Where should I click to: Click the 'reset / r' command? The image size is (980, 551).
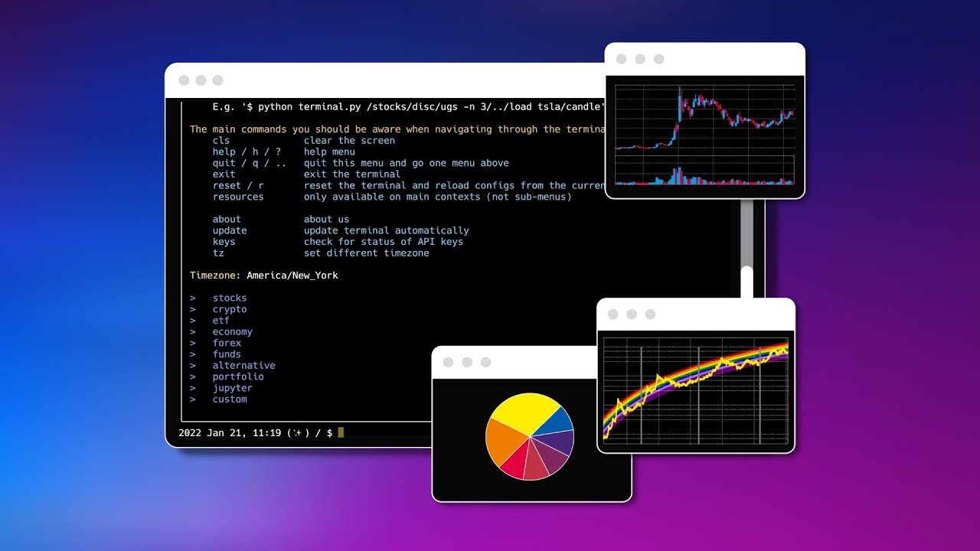(238, 185)
